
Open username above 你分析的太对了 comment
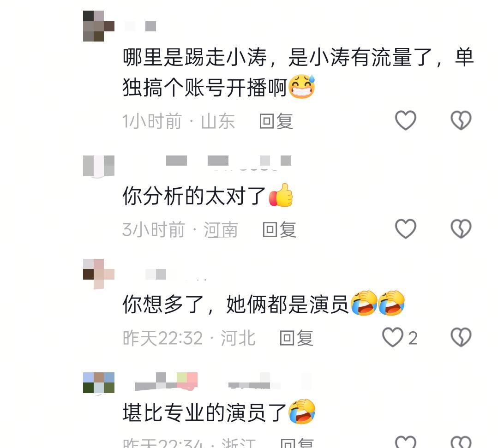tap(228, 161)
